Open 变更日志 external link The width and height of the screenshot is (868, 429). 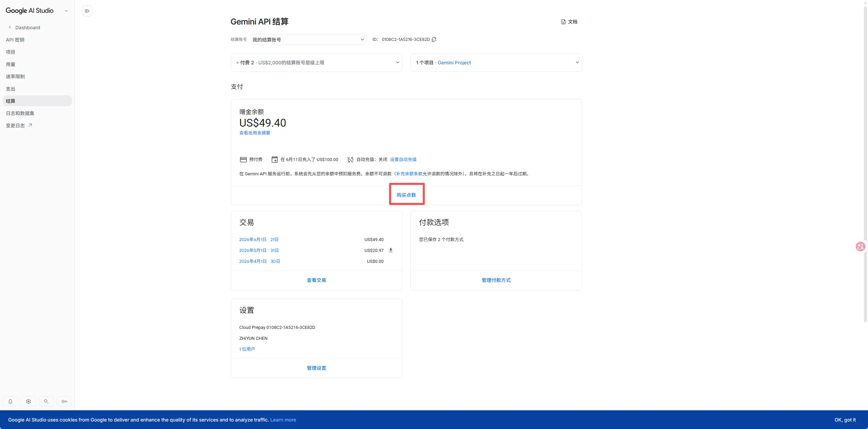[19, 126]
